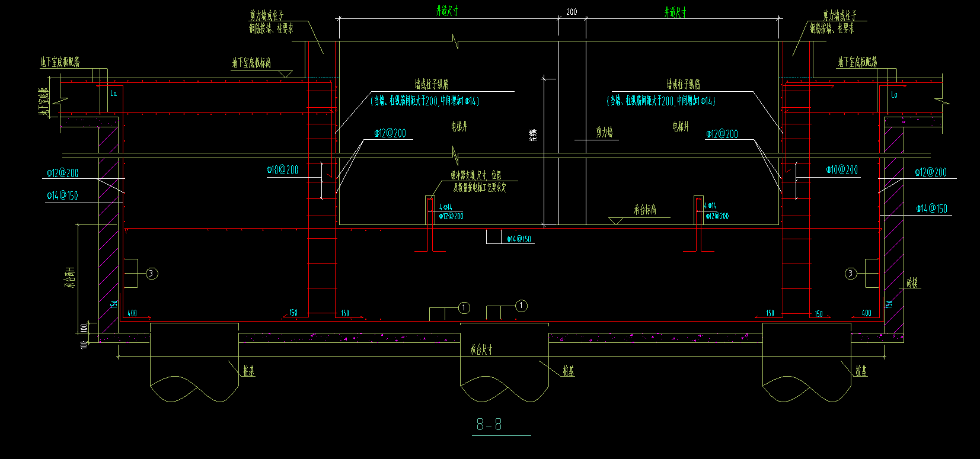The image size is (980, 459).
Task: Click the right buffer pier "4Φ14" text
Action: coord(710,206)
